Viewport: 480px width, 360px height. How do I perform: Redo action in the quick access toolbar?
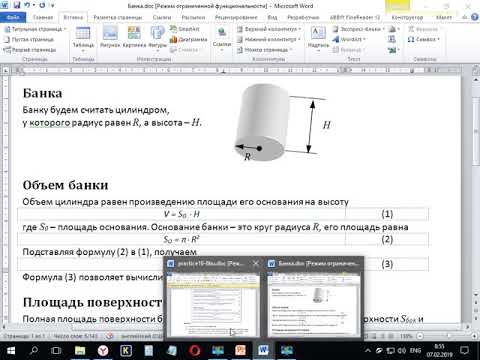(42, 5)
